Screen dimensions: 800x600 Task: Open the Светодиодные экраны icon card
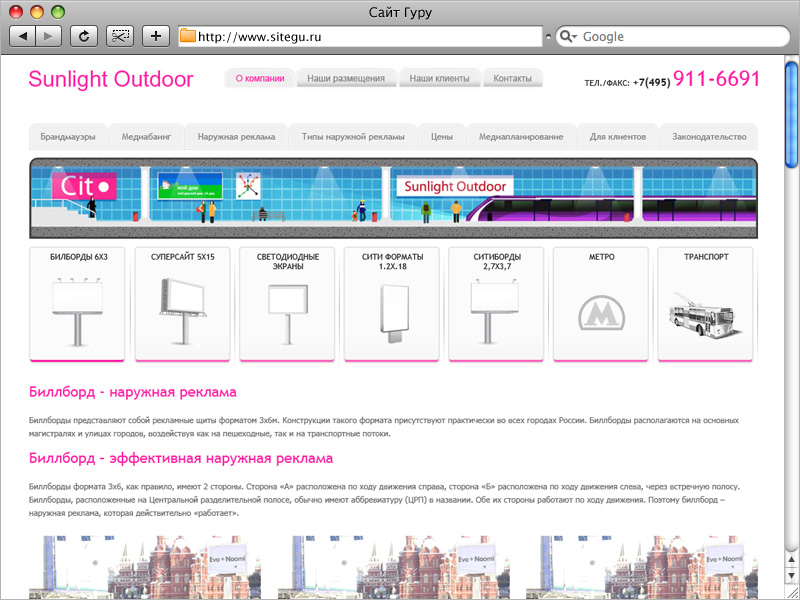pos(287,305)
